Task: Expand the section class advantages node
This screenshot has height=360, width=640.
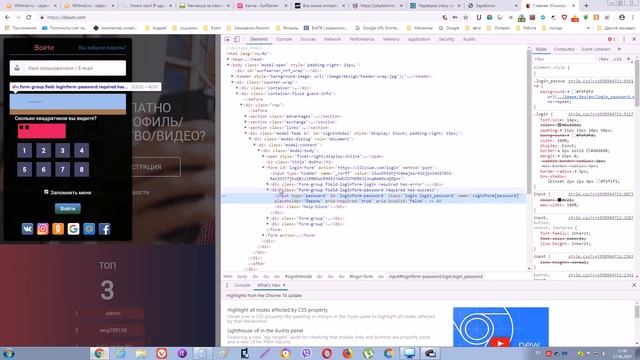Action: (x=246, y=116)
